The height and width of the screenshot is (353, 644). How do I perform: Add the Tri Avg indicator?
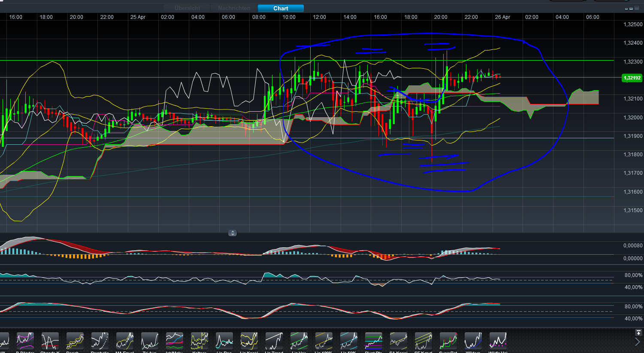(x=149, y=341)
